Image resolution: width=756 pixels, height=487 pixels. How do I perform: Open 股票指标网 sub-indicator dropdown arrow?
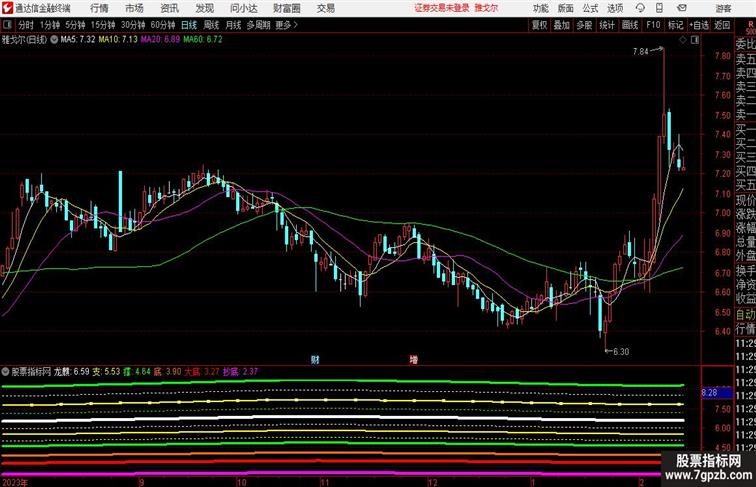coord(5,372)
